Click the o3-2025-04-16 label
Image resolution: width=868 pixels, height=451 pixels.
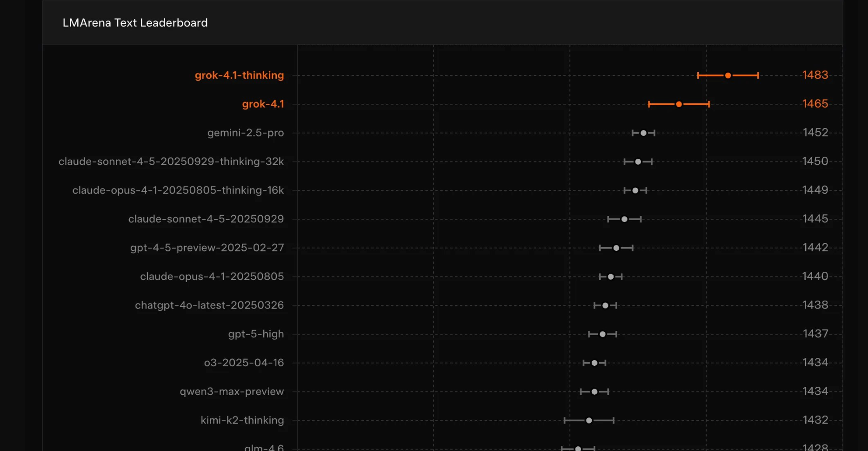(244, 363)
